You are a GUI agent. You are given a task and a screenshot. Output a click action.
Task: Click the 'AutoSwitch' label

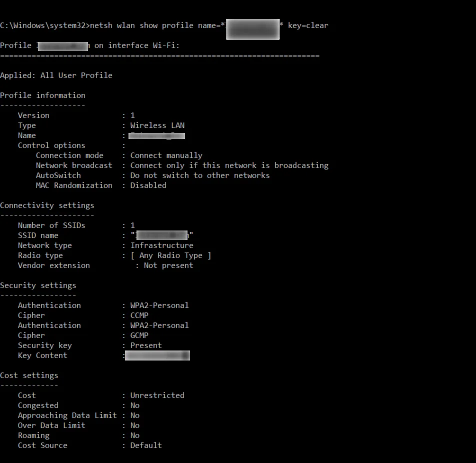58,175
